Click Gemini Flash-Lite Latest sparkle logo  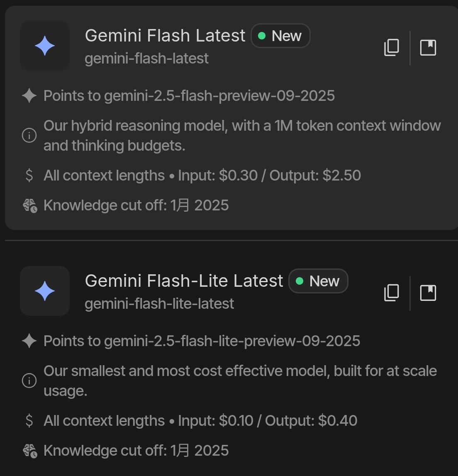tap(45, 291)
